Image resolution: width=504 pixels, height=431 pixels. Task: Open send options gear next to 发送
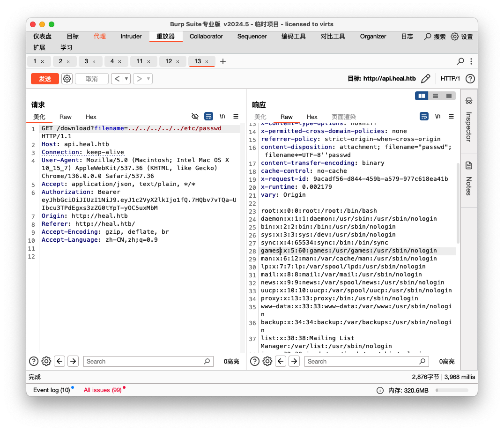[67, 79]
